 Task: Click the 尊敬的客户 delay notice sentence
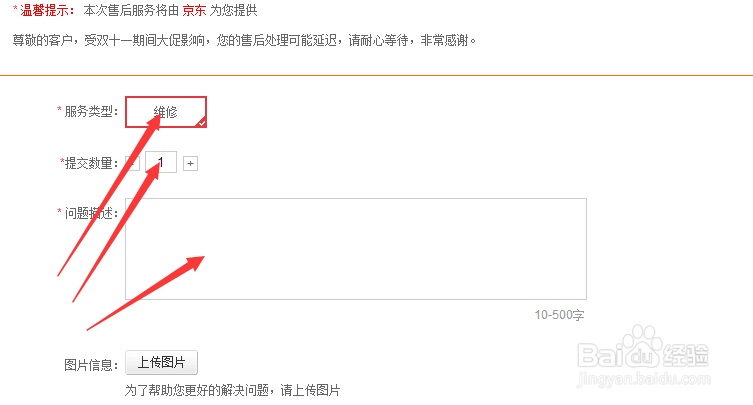tap(244, 40)
